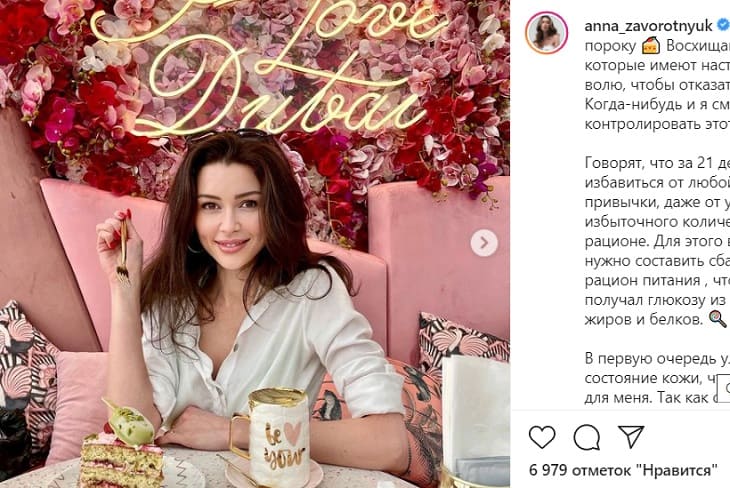Open comments via the speech bubble icon

pos(586,437)
